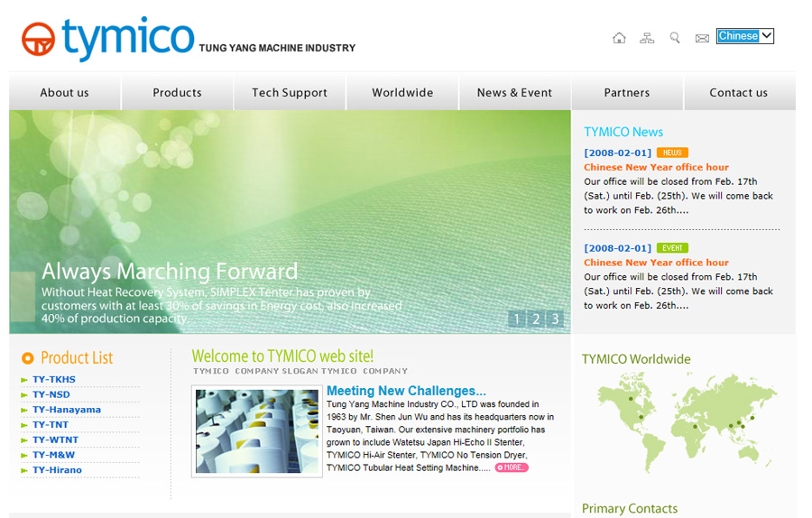
Task: Click the pink MORE button
Action: tap(512, 467)
